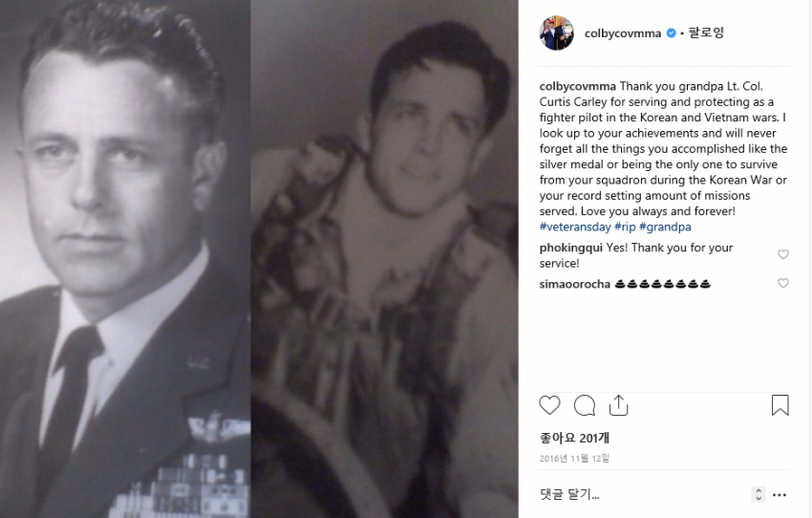Visit simaoorocha's profile from comment
Viewport: 812px width, 518px height.
point(575,284)
